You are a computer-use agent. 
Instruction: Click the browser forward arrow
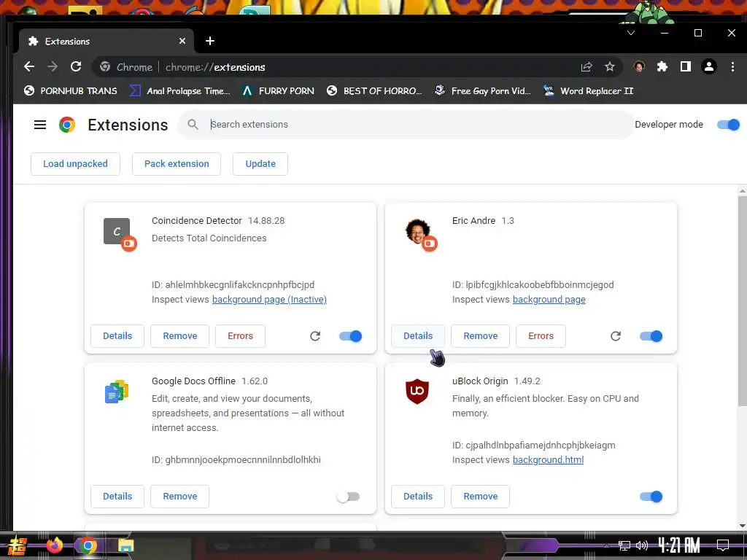53,66
